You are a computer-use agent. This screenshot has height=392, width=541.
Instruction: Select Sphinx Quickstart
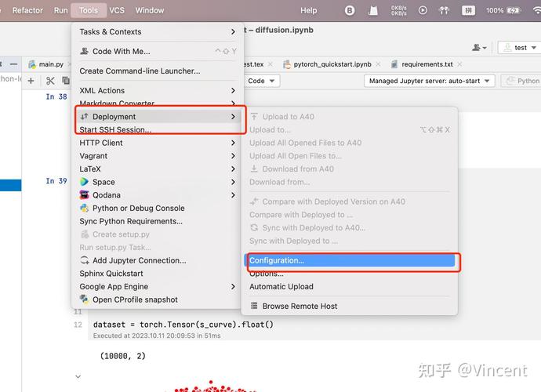158,274
